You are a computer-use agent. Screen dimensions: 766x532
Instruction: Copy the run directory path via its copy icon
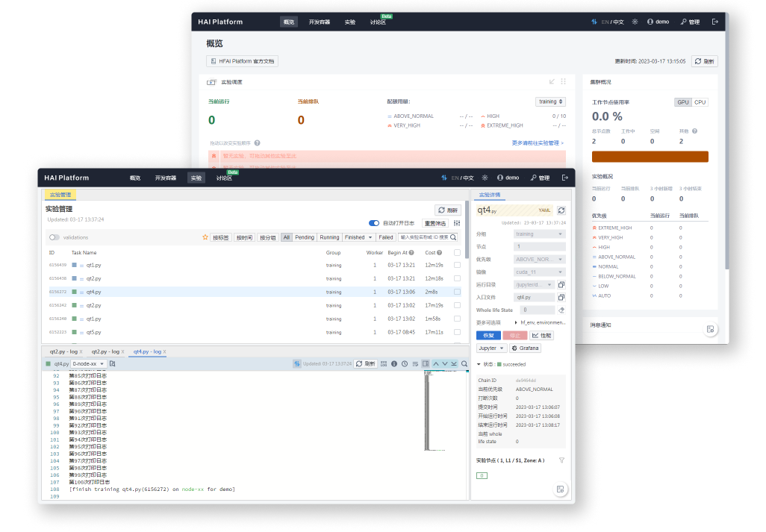tap(561, 284)
